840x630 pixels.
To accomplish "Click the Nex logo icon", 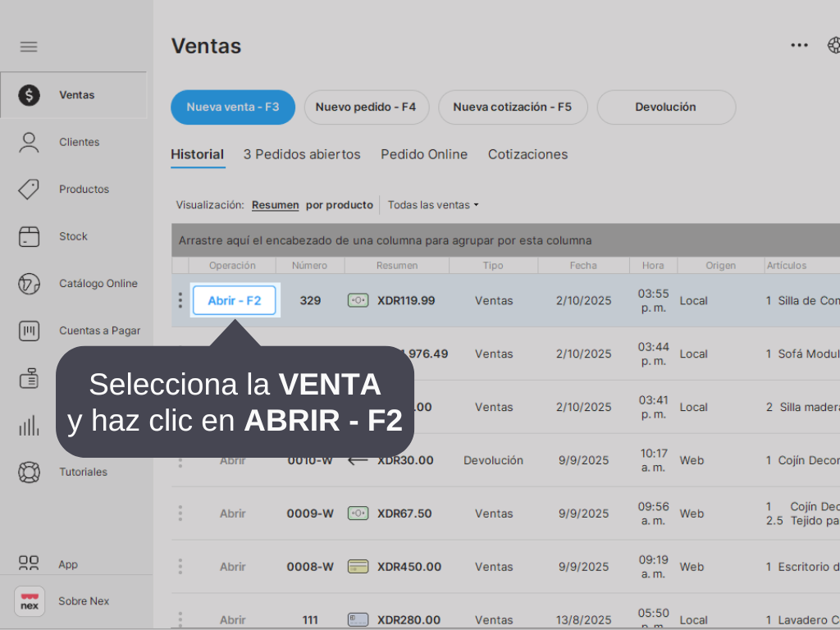I will click(30, 601).
